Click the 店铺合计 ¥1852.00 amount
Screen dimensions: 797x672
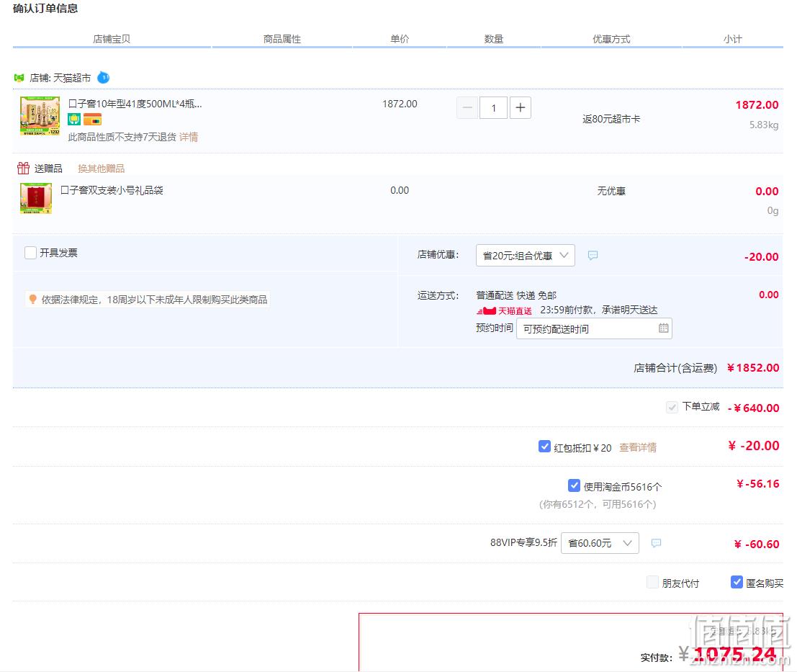(753, 367)
